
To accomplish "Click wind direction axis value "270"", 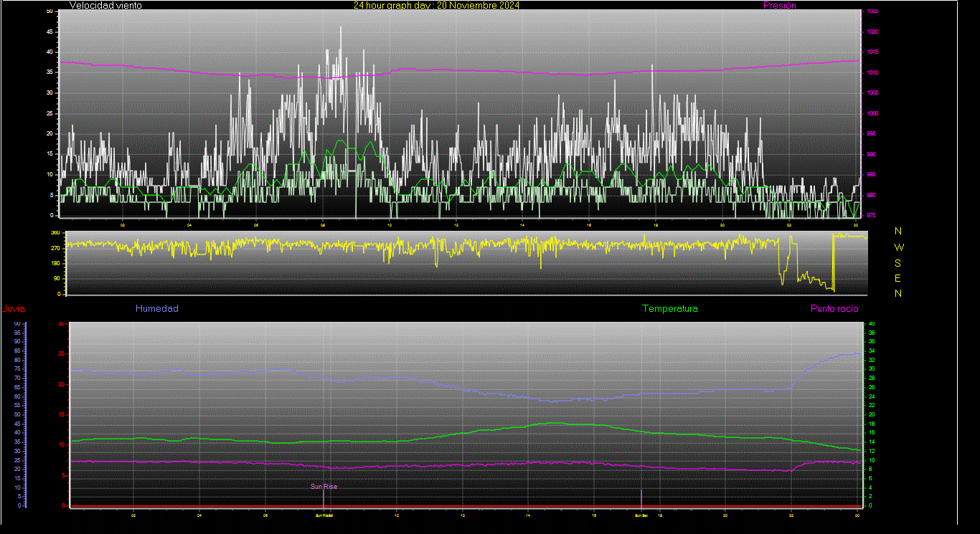I will (x=55, y=248).
